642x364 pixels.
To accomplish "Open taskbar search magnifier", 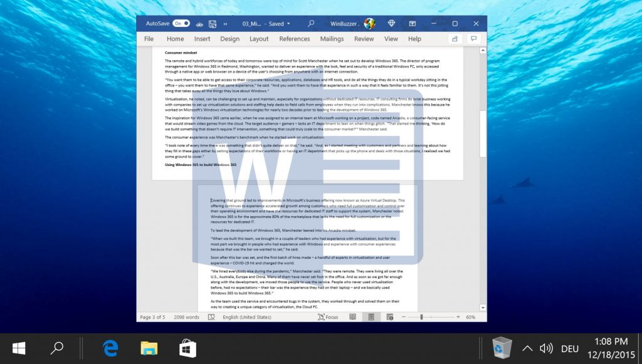I will coord(56,348).
